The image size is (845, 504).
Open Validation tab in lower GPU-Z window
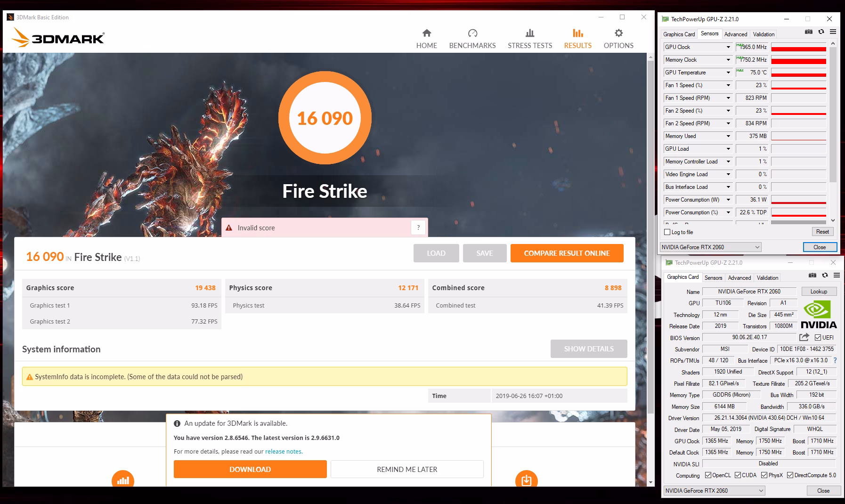[767, 277]
